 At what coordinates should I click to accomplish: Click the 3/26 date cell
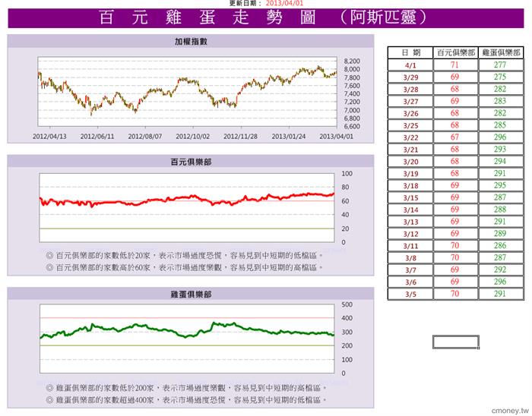[410, 113]
